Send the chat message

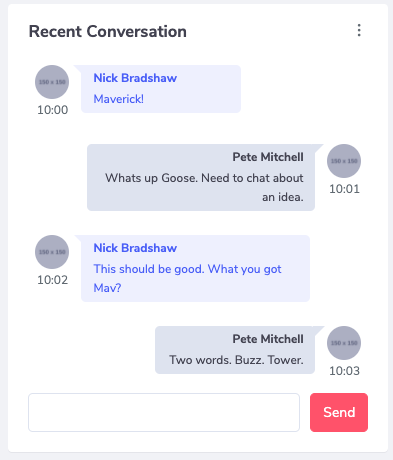pos(339,412)
